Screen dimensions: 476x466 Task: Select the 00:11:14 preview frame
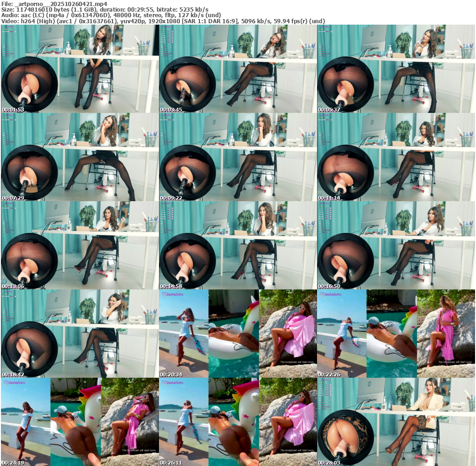[x=396, y=157]
